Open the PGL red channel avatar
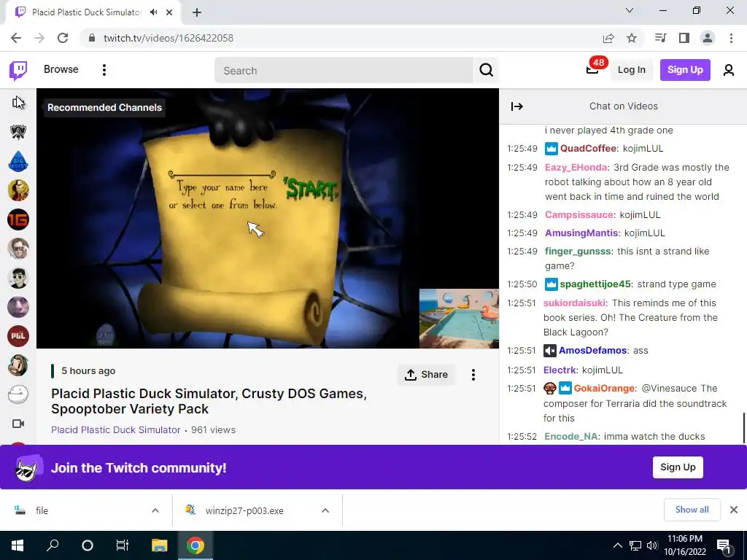This screenshot has height=560, width=747. point(18,336)
